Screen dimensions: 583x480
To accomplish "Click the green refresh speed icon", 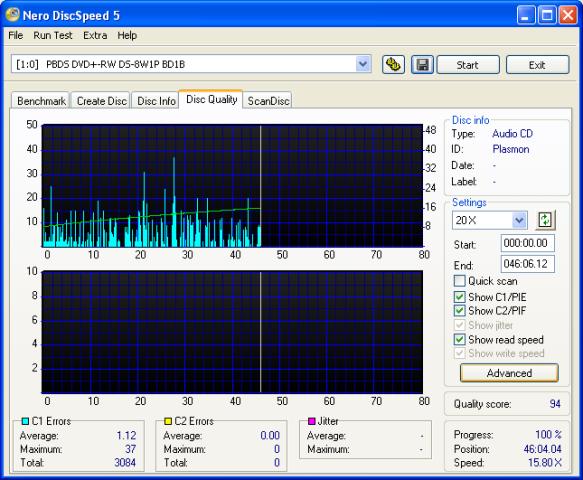I will [x=545, y=220].
